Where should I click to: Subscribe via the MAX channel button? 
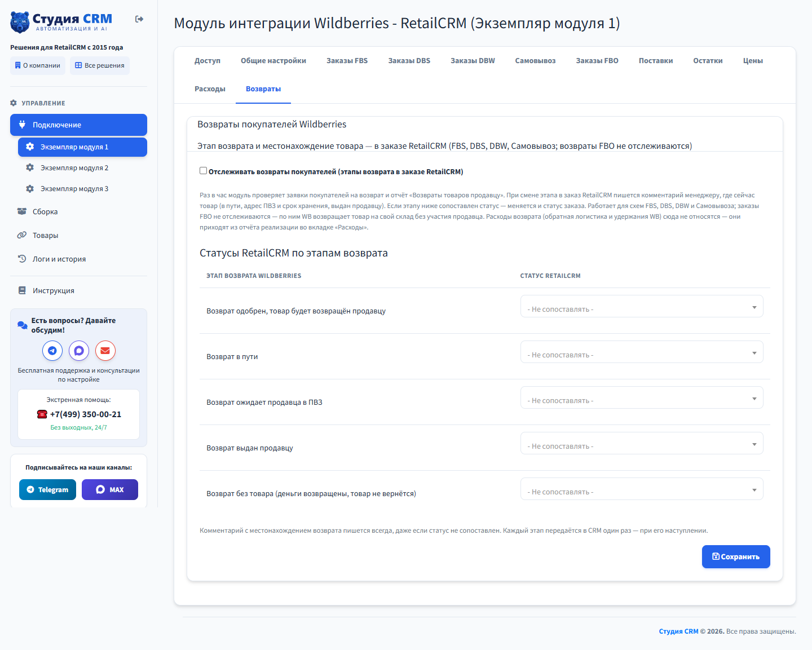click(110, 489)
